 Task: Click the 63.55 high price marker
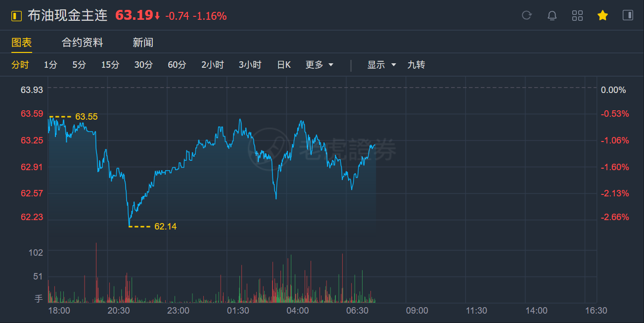tap(86, 117)
